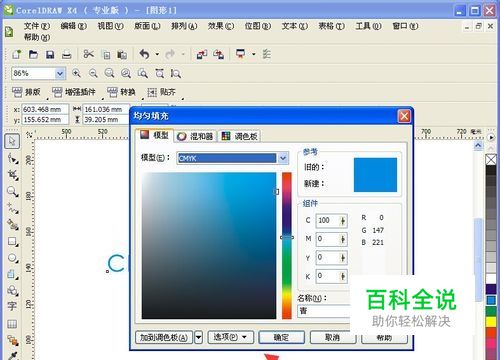Click the 加到调色板 add to palette button
500x360 pixels.
(164, 337)
